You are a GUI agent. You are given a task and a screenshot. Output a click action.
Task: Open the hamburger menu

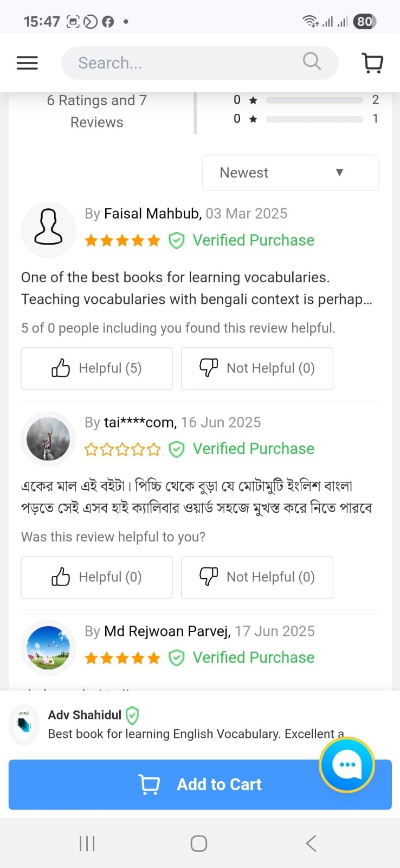tap(27, 63)
